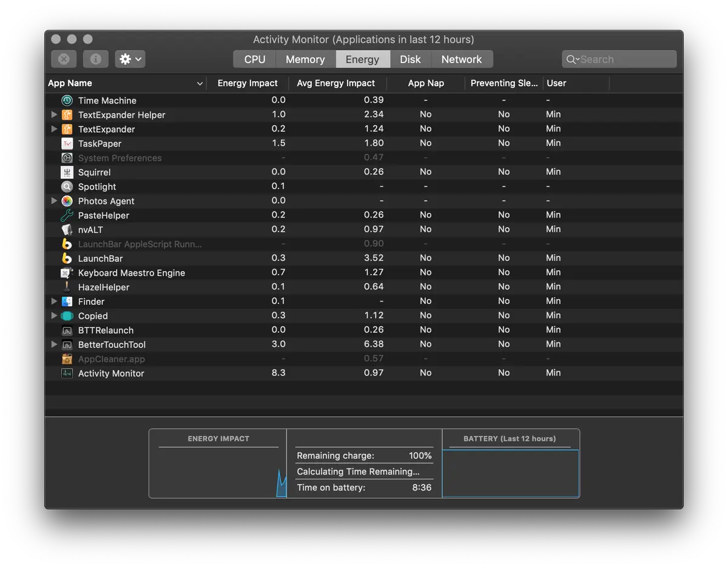Click the AppCleaner.app icon

67,359
